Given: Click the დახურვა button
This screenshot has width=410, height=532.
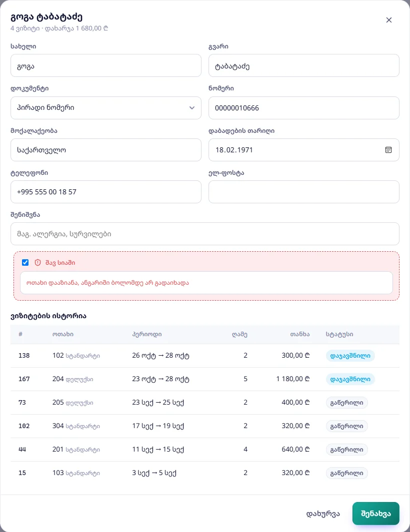Looking at the screenshot, I should pyautogui.click(x=323, y=514).
